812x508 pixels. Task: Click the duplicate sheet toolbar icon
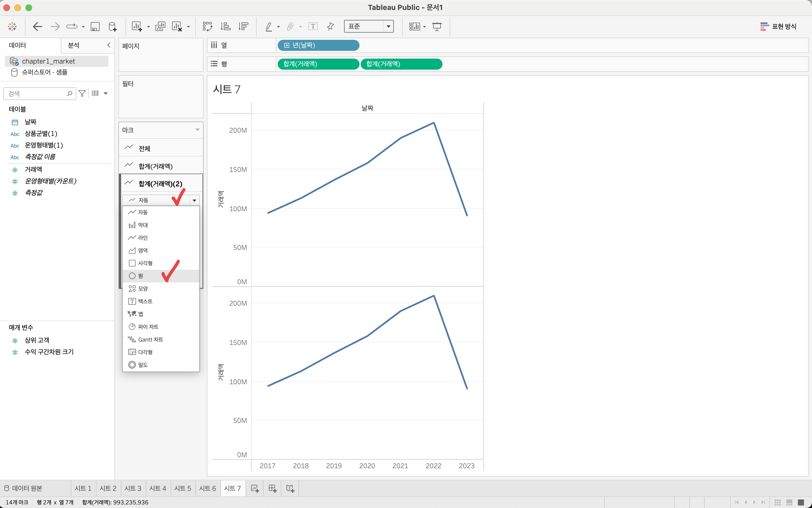(160, 27)
